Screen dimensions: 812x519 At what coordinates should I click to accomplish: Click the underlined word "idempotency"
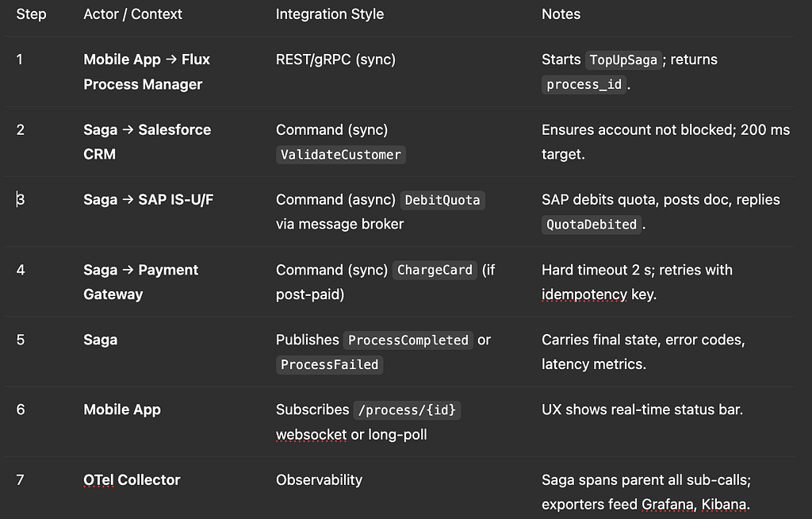pyautogui.click(x=584, y=294)
